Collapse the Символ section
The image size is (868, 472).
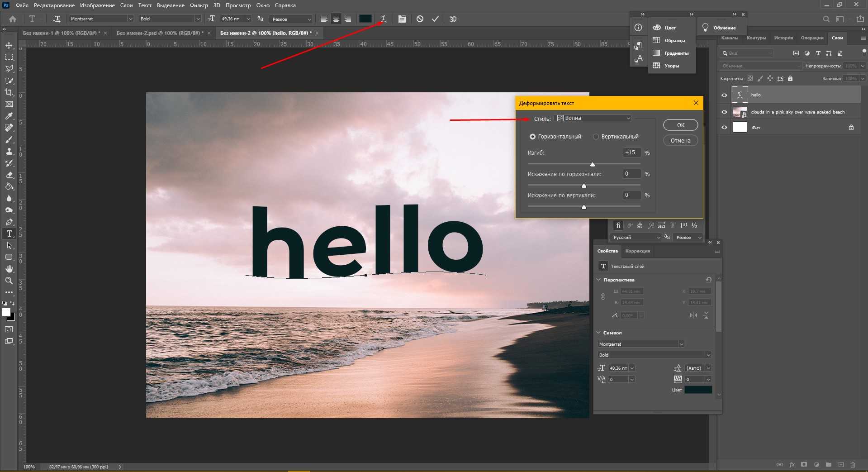coord(599,333)
